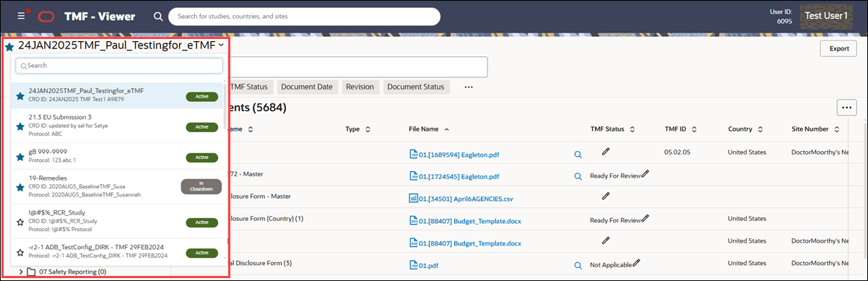The width and height of the screenshot is (868, 281).
Task: Sort by the Type column
Action: pos(368,129)
